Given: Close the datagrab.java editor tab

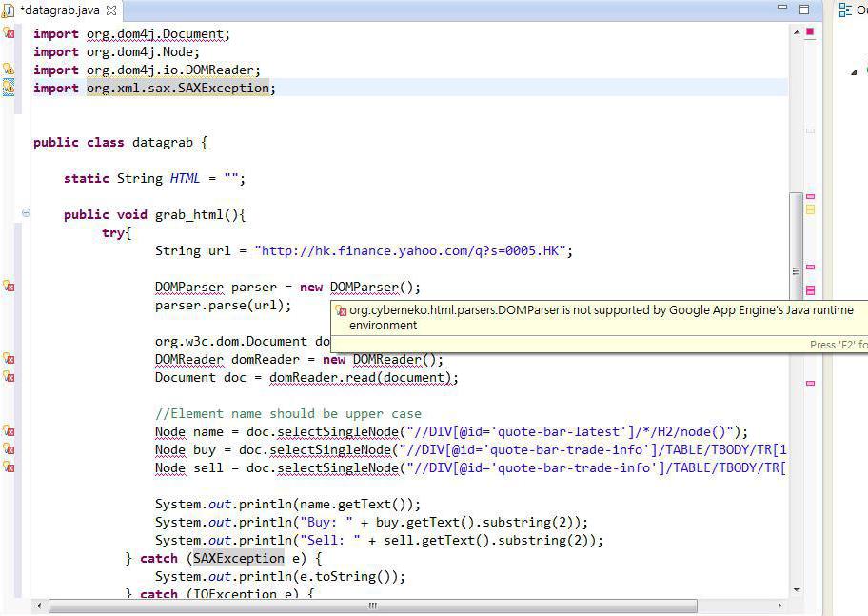Looking at the screenshot, I should [x=111, y=10].
